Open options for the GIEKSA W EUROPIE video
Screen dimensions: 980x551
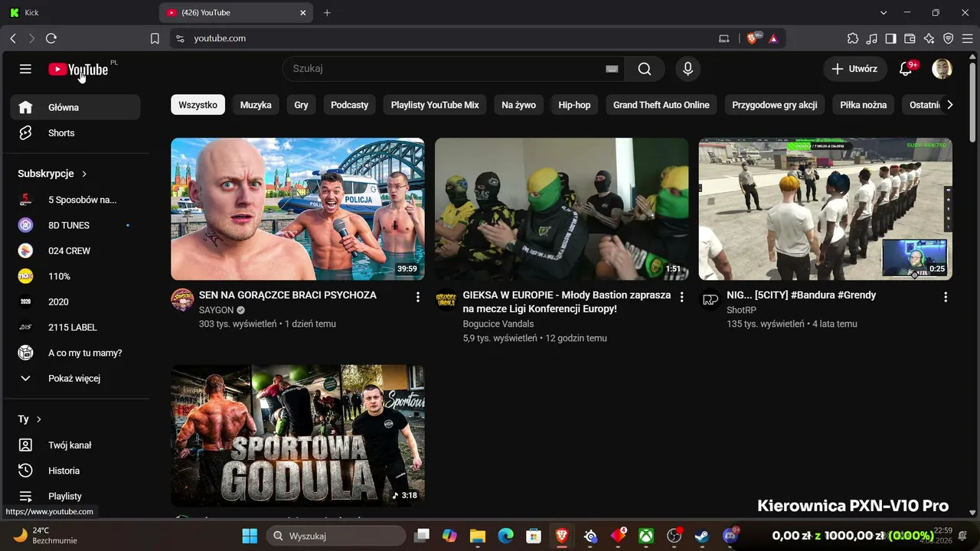[681, 297]
